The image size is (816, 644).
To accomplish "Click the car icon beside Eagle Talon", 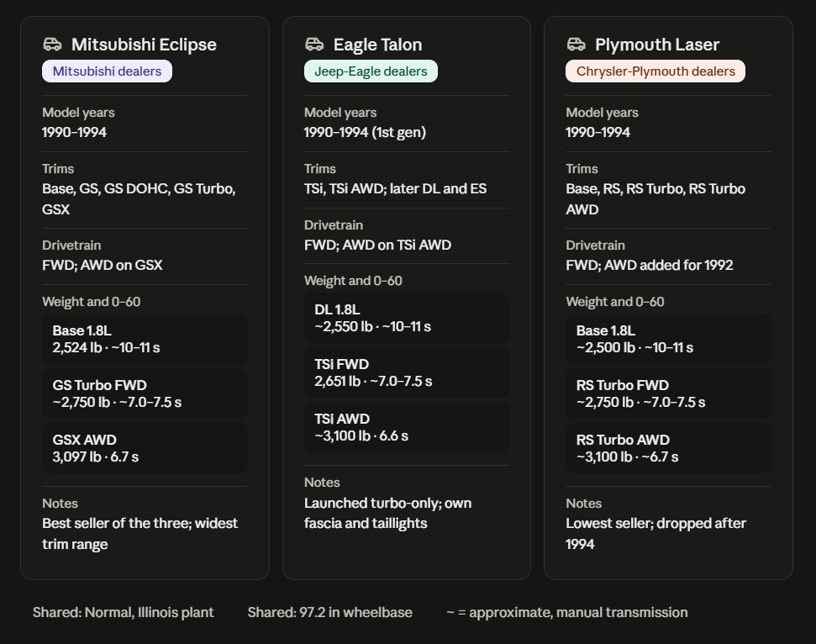I will pos(314,45).
